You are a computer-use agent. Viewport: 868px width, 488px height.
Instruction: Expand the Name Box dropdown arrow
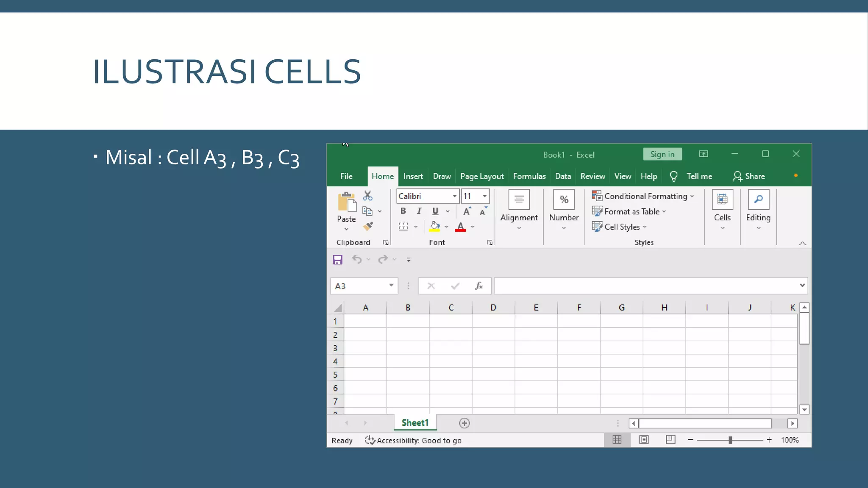point(391,286)
